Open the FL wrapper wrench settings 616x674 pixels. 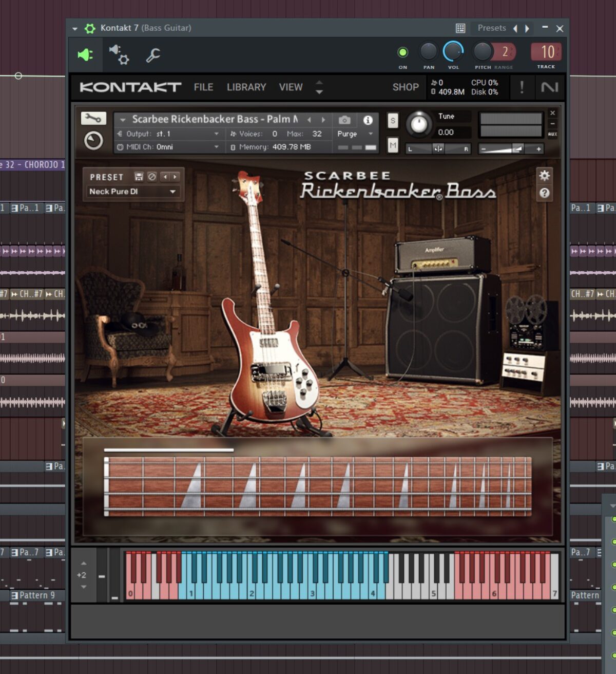(x=153, y=55)
